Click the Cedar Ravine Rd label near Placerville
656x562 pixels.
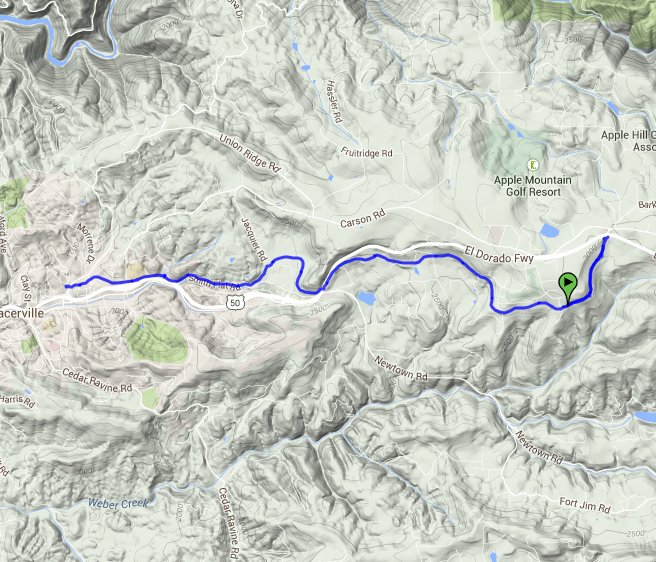pyautogui.click(x=97, y=380)
